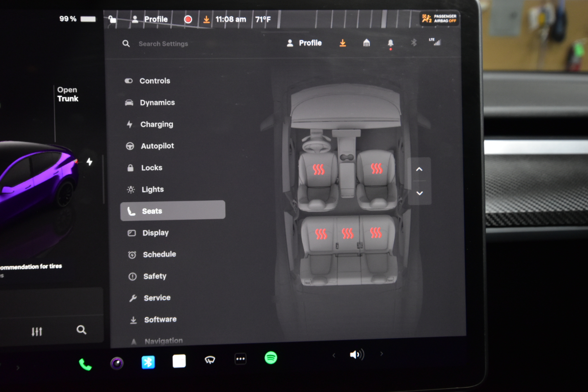Open the Display settings menu
588x392 pixels.
pos(148,233)
